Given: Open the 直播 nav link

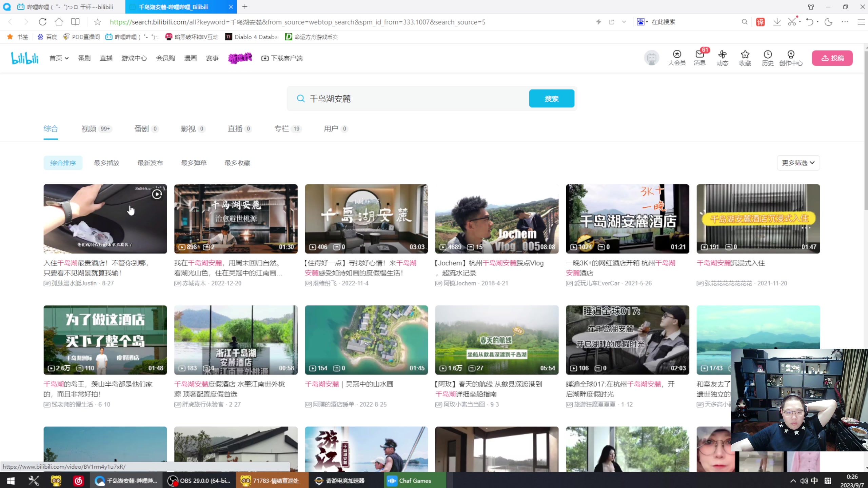Looking at the screenshot, I should [106, 58].
